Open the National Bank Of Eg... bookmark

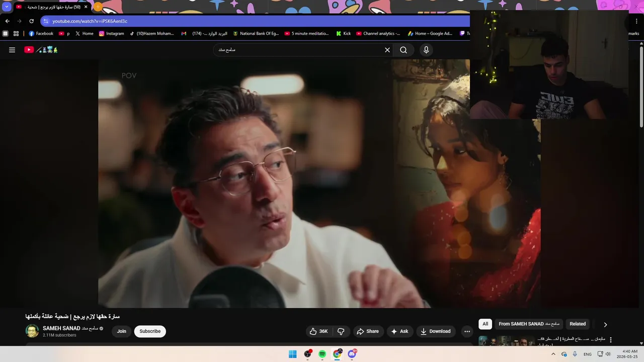click(x=256, y=34)
